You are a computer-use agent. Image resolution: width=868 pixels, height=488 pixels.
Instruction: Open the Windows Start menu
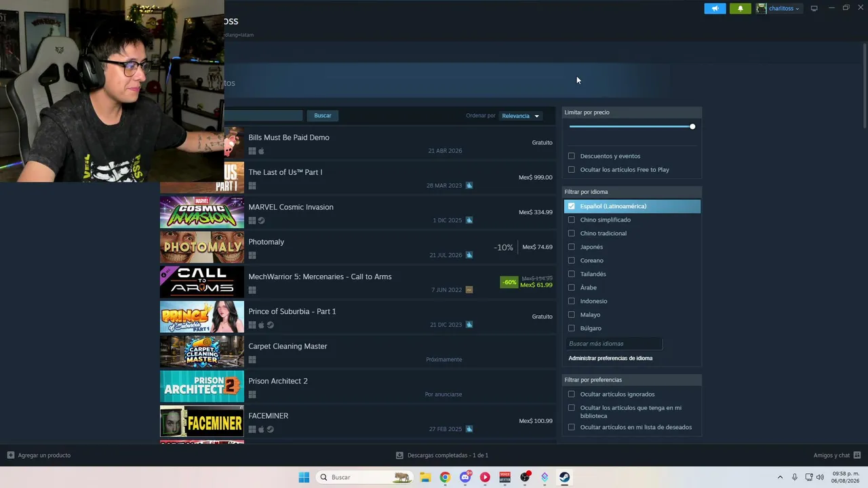pos(304,477)
